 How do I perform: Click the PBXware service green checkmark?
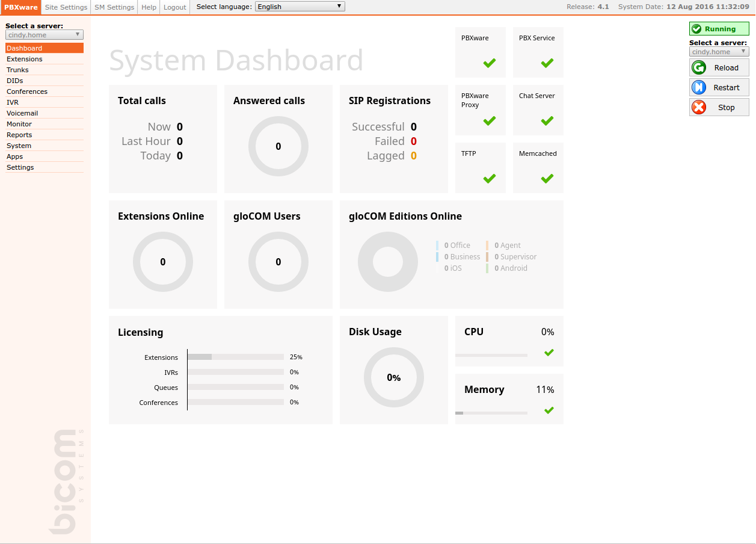click(x=490, y=63)
